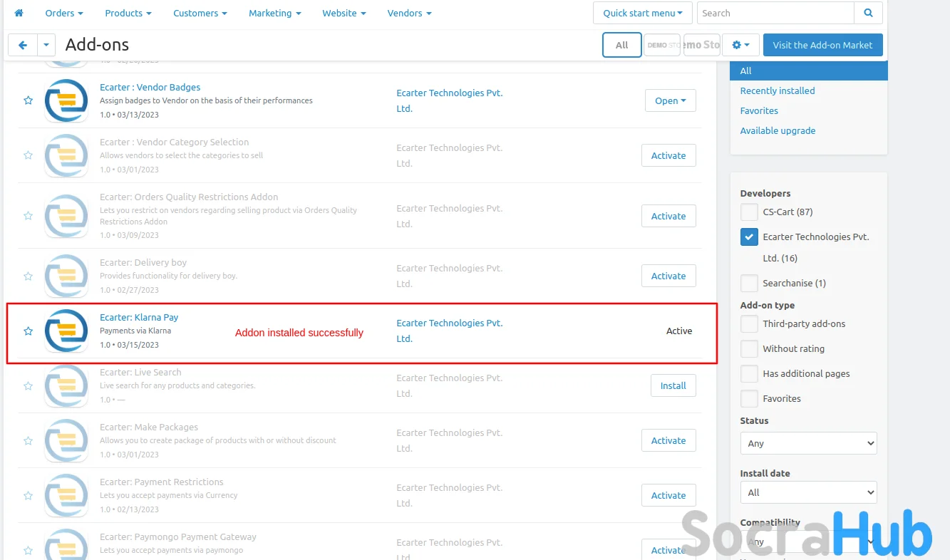
Task: Enable the Third-party add-ons checkbox
Action: coord(749,323)
